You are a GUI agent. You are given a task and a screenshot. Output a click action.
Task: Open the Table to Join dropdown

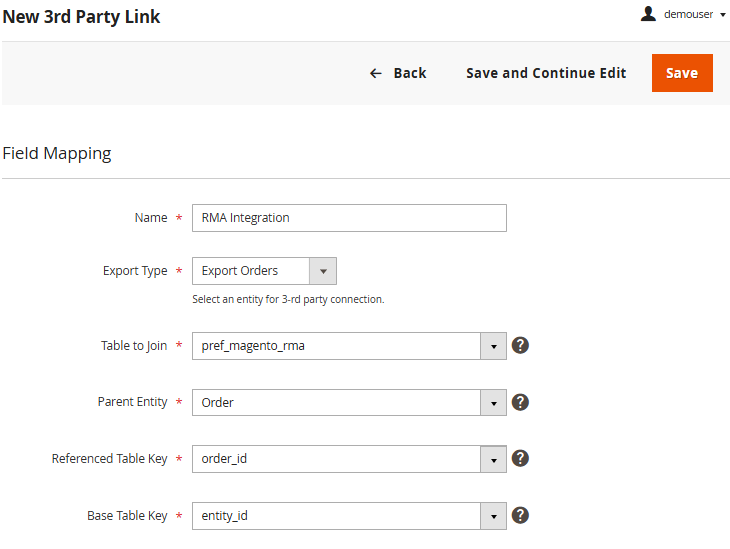click(349, 346)
